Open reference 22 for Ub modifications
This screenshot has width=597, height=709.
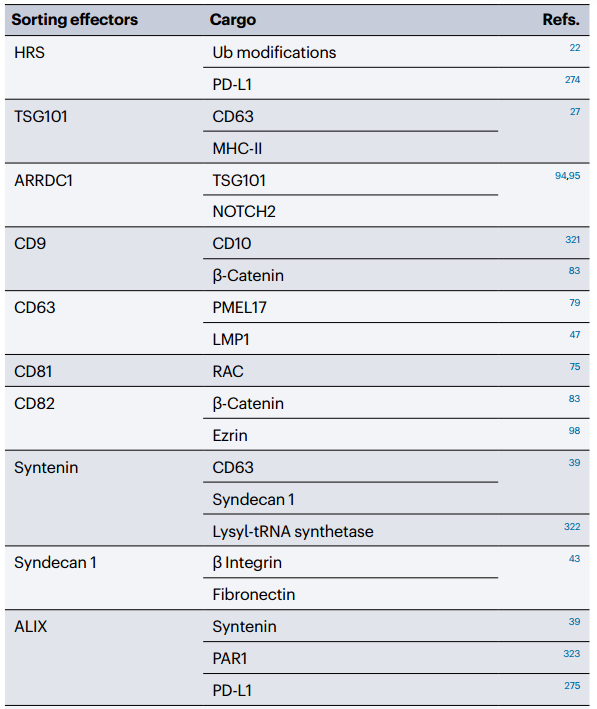click(x=574, y=48)
